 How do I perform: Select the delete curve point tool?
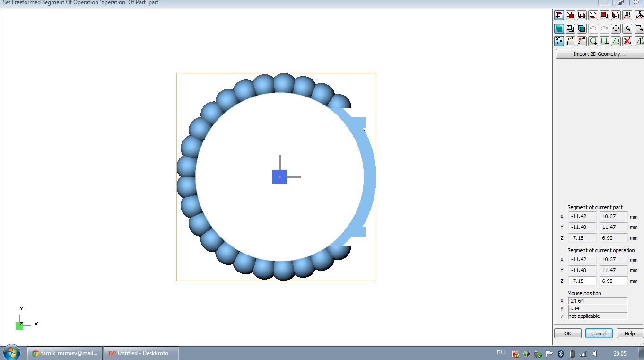pos(582,41)
